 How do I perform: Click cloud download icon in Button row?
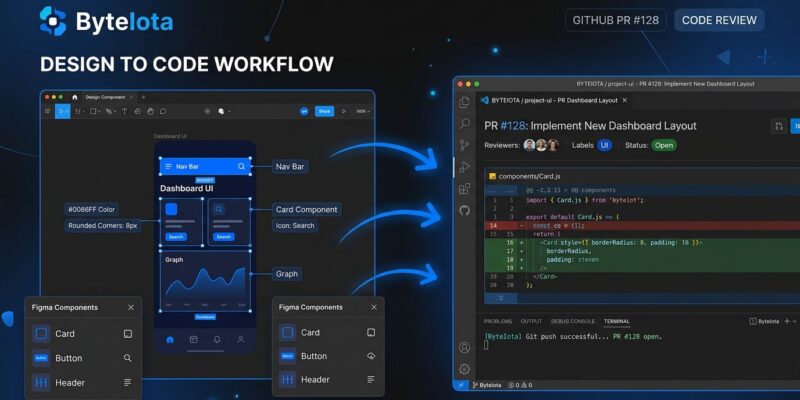tap(371, 356)
